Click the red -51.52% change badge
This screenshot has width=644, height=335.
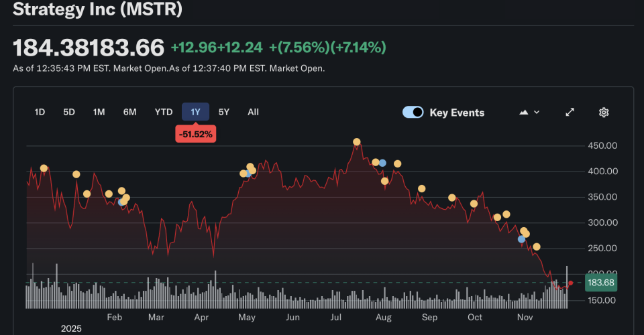tap(195, 134)
